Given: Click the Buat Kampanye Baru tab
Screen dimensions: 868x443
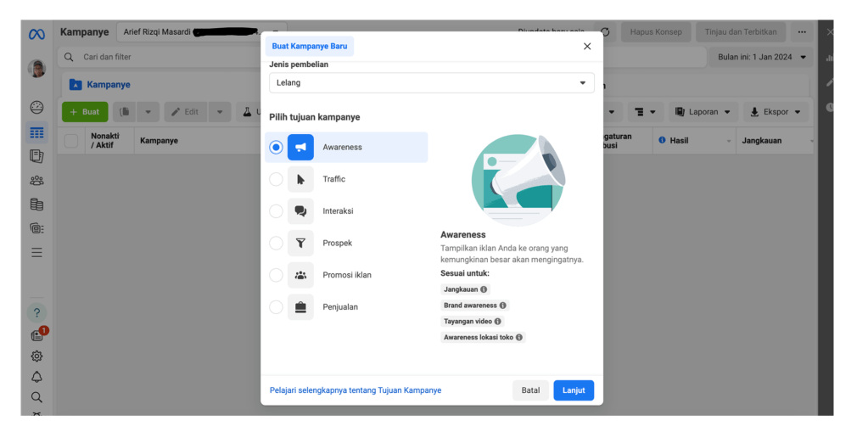Looking at the screenshot, I should point(310,47).
